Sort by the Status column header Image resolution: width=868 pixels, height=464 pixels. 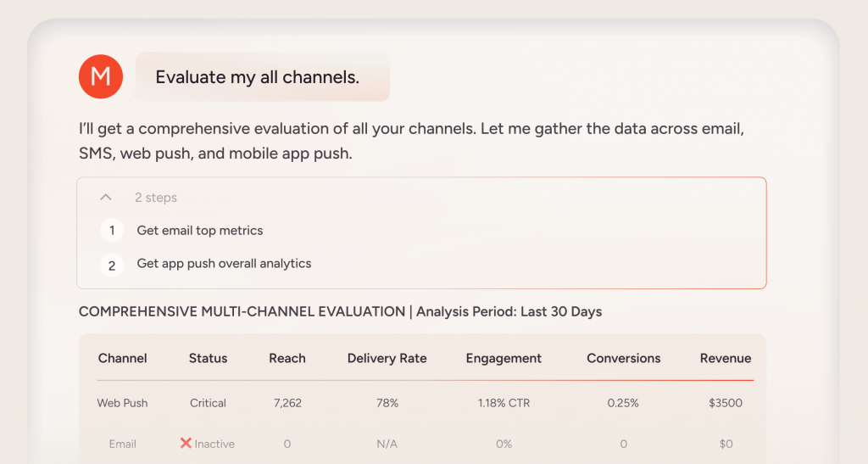click(x=208, y=358)
